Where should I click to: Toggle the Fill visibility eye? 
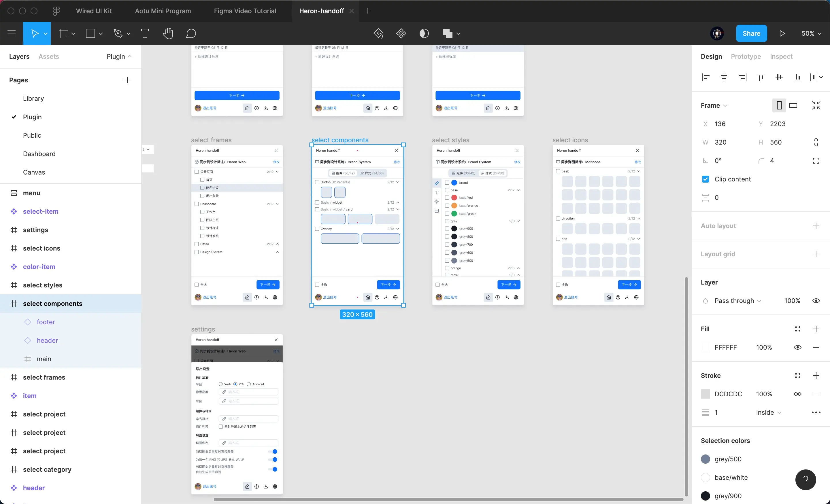(x=797, y=347)
